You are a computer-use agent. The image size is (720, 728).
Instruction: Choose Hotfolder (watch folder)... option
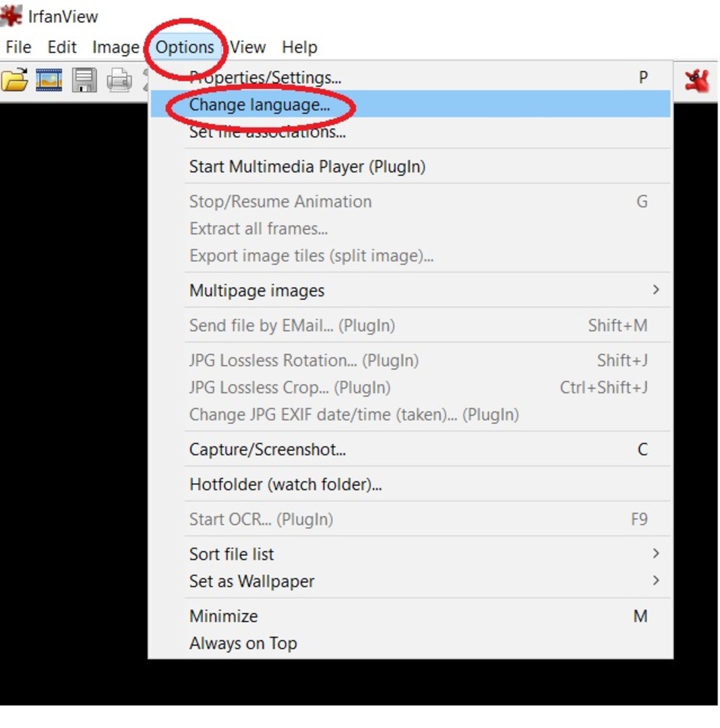[286, 484]
